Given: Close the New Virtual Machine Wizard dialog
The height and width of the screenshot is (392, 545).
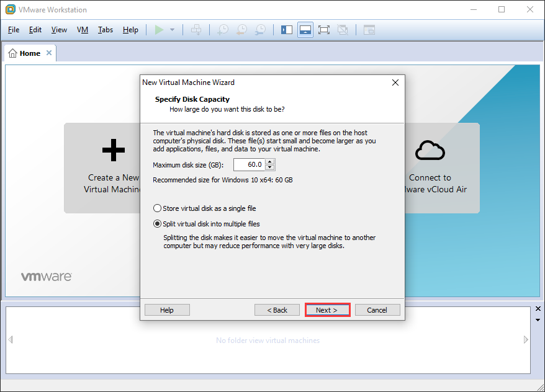Looking at the screenshot, I should pyautogui.click(x=395, y=82).
